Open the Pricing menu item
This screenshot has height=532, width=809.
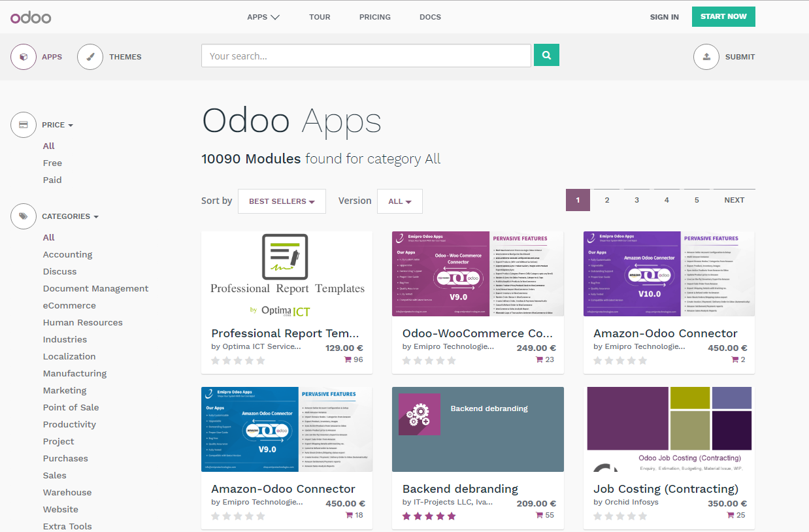(375, 17)
